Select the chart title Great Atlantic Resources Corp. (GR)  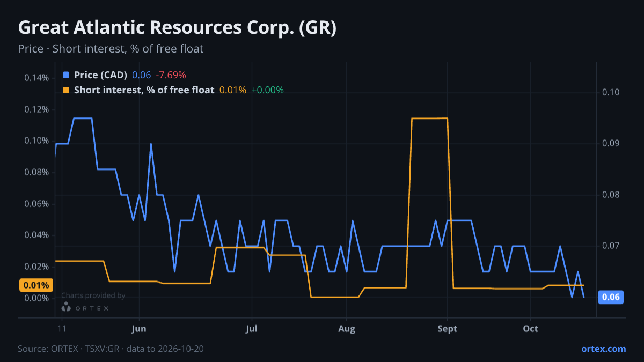[177, 28]
